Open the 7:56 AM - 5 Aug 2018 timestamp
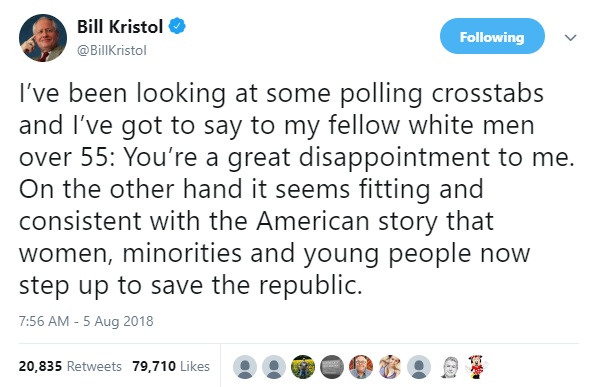Screen dimensions: 594x387 click(86, 321)
